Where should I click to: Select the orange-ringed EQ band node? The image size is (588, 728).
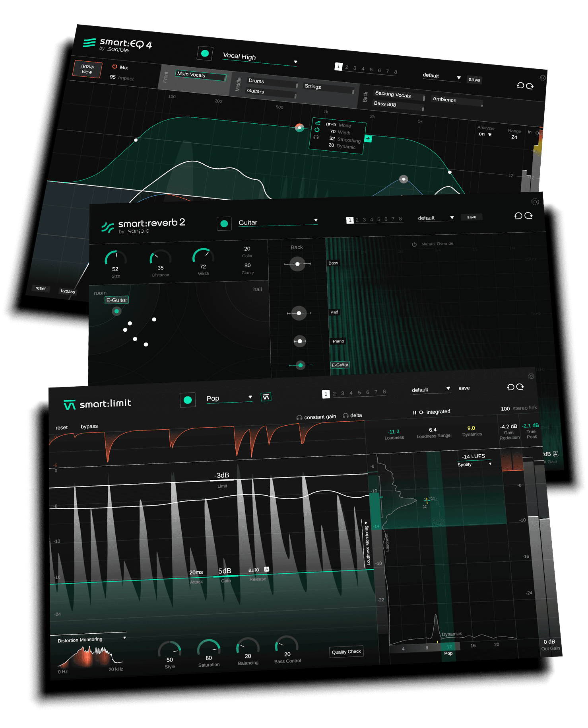[x=299, y=128]
